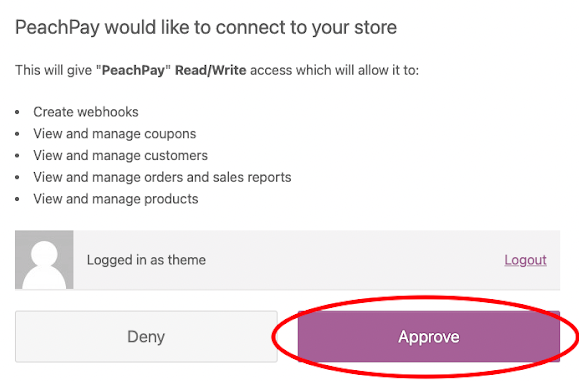579x382 pixels.
Task: Click the bullet beside Create webhooks
Action: (x=17, y=112)
